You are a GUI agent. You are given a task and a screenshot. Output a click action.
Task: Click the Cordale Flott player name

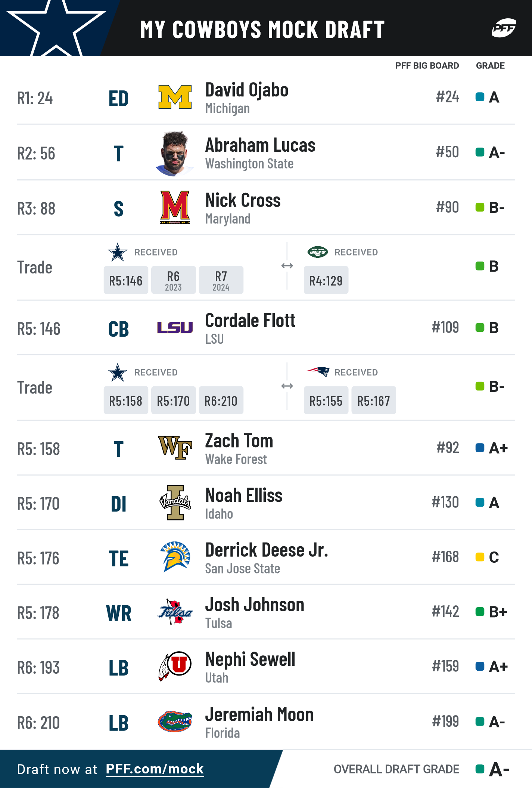click(x=250, y=321)
